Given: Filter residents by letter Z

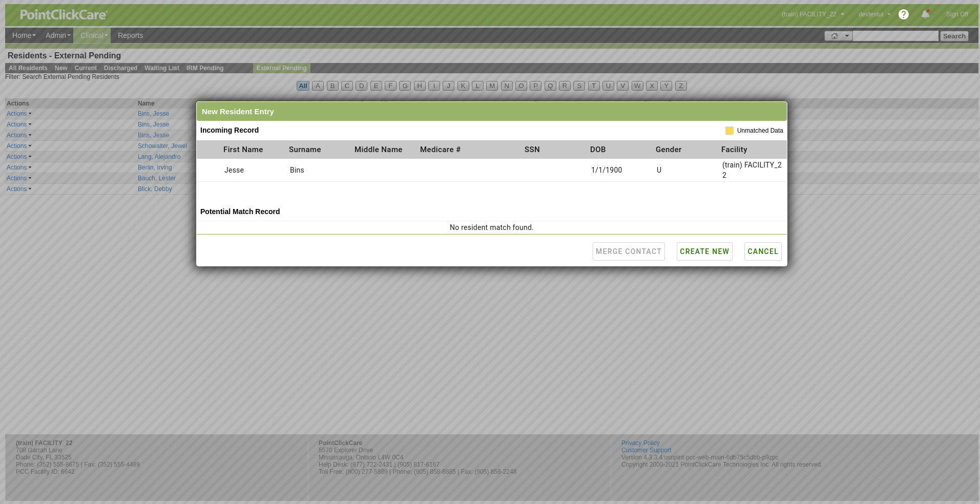Looking at the screenshot, I should click(681, 86).
